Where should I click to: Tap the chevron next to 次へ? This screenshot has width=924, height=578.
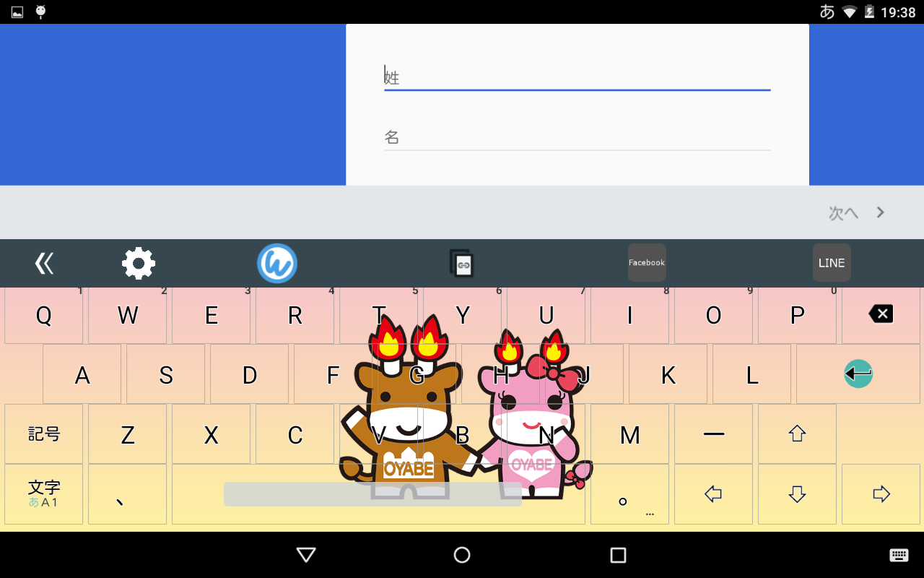[880, 212]
